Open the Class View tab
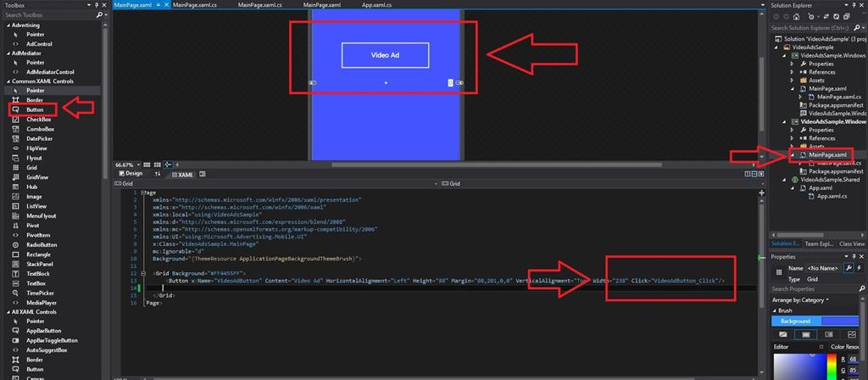The height and width of the screenshot is (380, 868). [852, 243]
